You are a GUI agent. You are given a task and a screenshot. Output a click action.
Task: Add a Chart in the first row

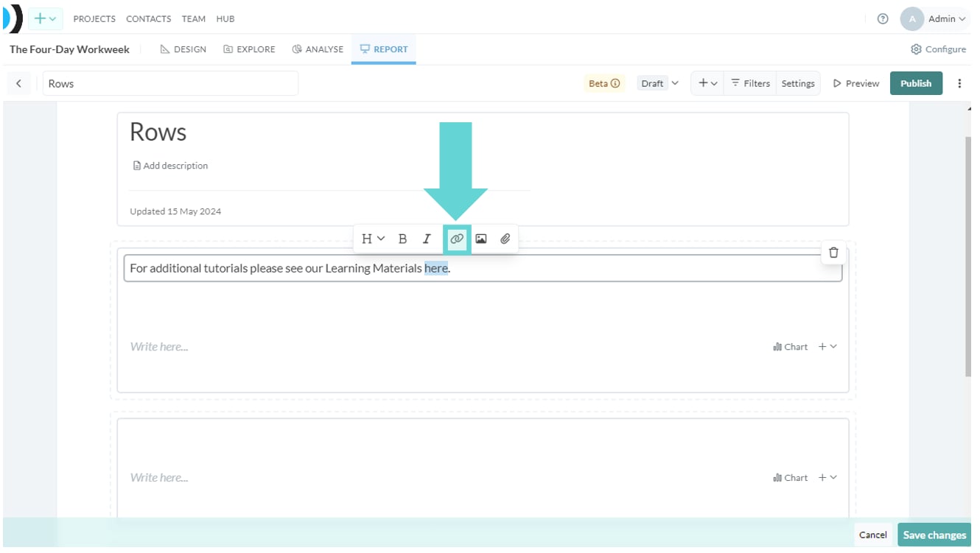coord(790,347)
